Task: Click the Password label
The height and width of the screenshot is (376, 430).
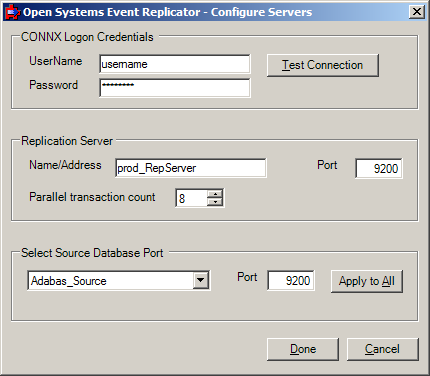Action: tap(53, 85)
